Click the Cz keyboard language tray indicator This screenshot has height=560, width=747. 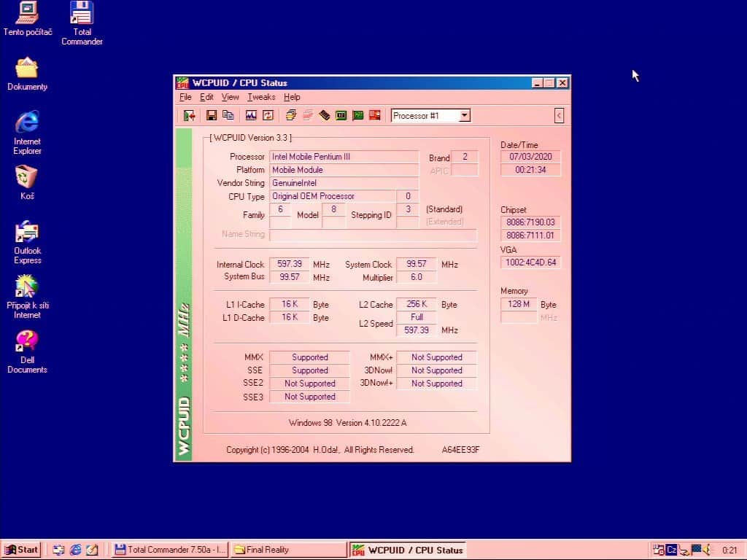pos(671,550)
